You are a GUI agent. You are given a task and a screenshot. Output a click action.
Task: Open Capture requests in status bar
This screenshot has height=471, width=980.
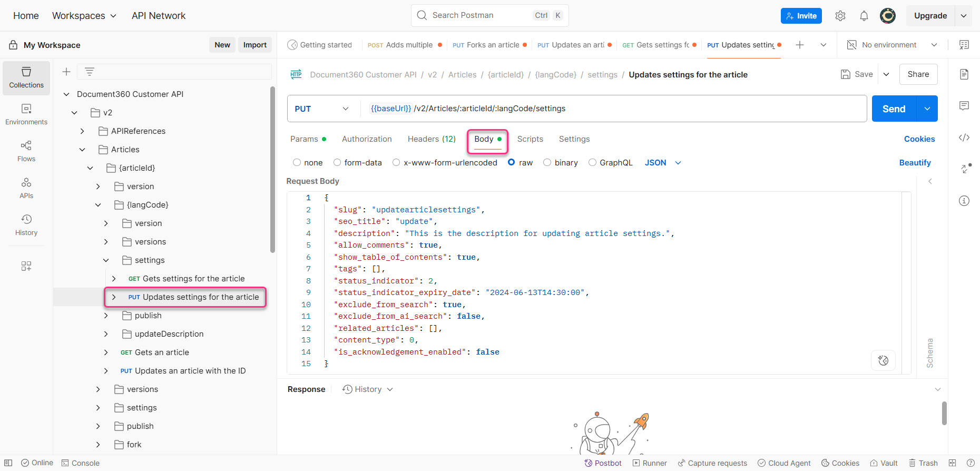pyautogui.click(x=712, y=463)
